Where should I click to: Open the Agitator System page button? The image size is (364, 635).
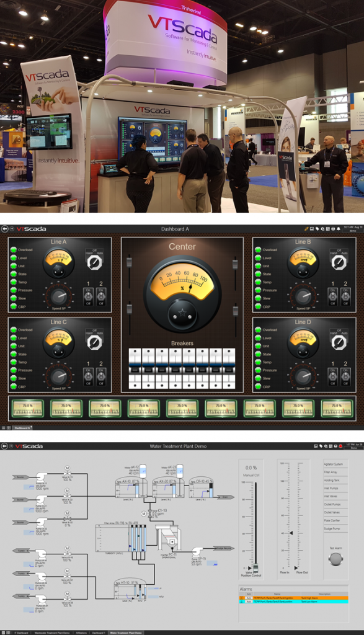click(x=335, y=464)
